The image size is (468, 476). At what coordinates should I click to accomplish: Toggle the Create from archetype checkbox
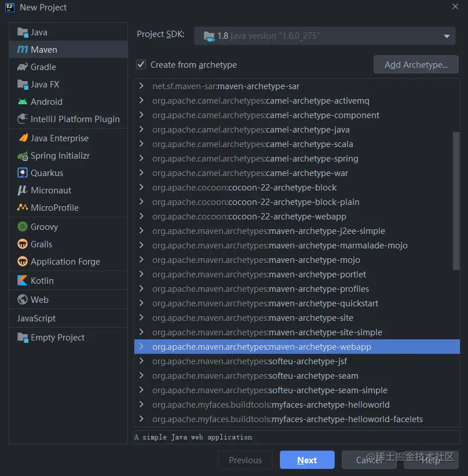141,64
